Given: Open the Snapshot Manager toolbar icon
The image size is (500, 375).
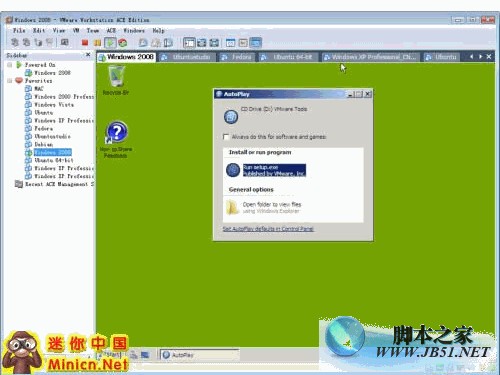Looking at the screenshot, I should (x=168, y=43).
